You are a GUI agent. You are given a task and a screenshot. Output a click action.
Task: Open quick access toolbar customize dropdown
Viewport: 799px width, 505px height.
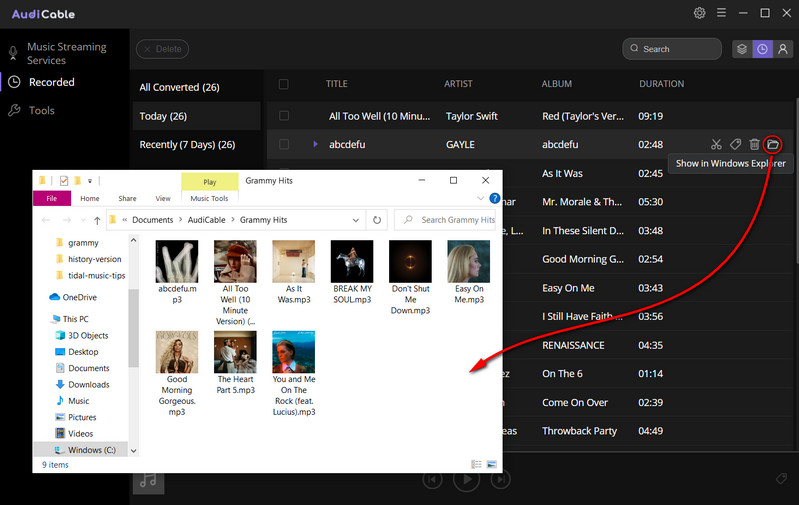pos(90,181)
